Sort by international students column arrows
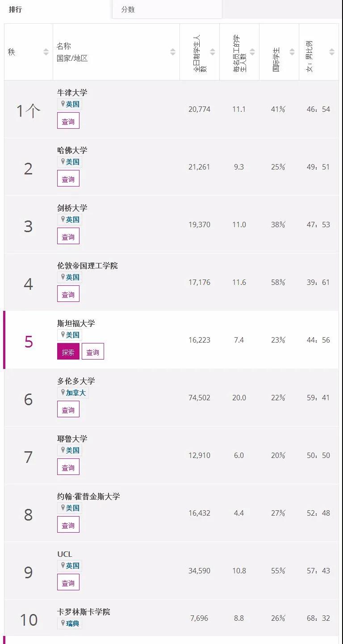Image resolution: width=343 pixels, height=644 pixels. pyautogui.click(x=292, y=52)
